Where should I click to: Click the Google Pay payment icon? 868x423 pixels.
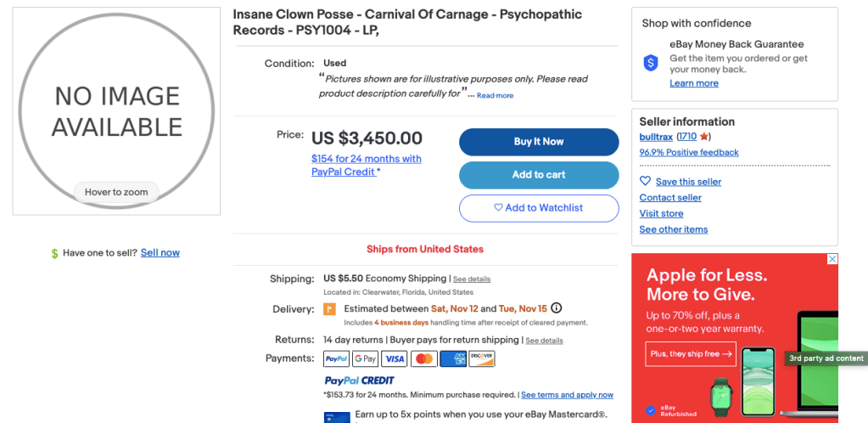[365, 359]
